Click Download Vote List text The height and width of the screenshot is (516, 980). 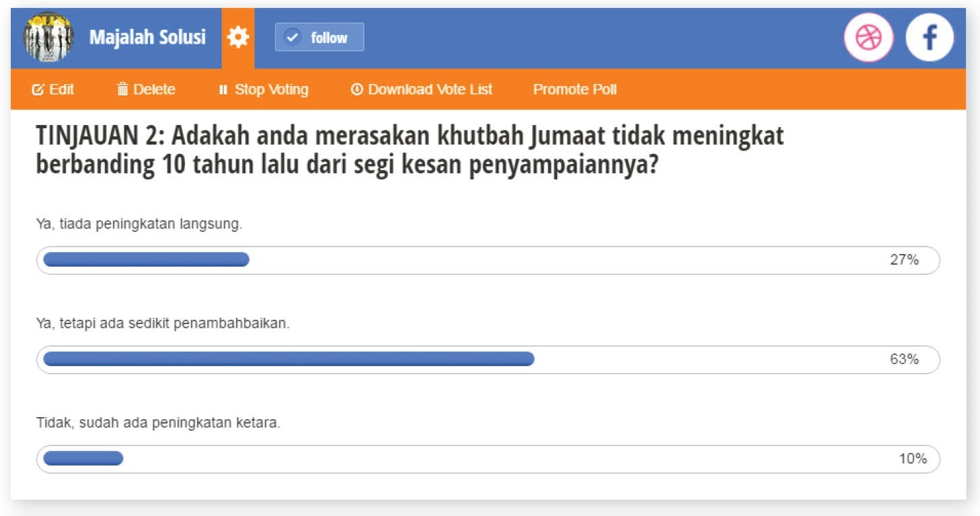click(430, 89)
